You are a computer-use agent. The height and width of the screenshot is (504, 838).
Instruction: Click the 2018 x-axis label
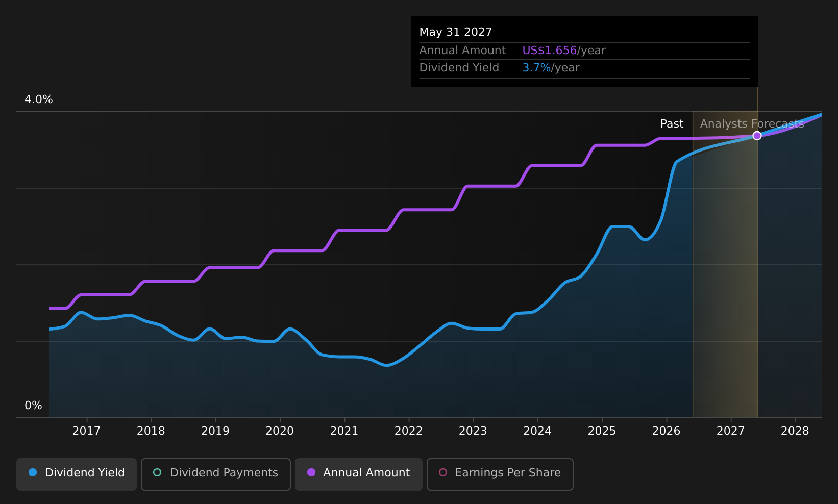tap(151, 431)
